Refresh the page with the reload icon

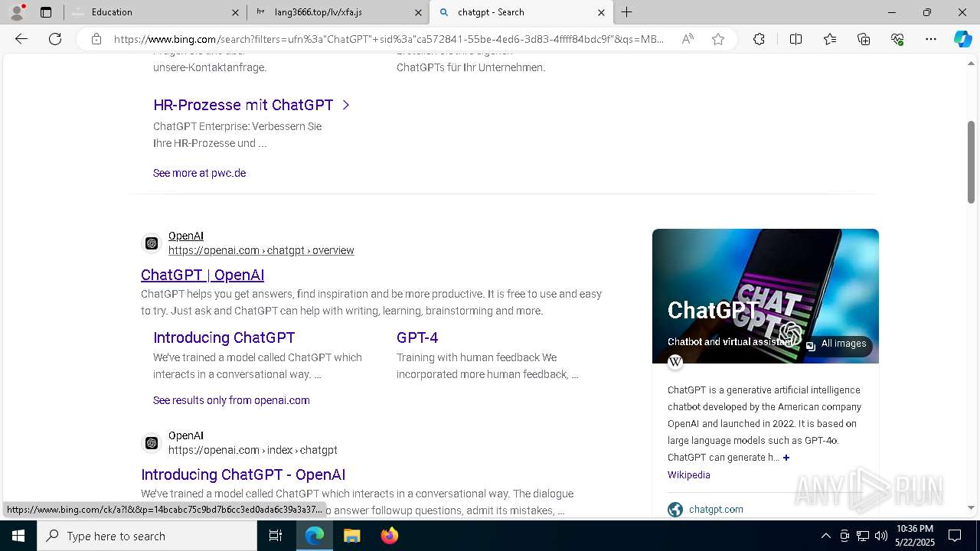tap(55, 39)
